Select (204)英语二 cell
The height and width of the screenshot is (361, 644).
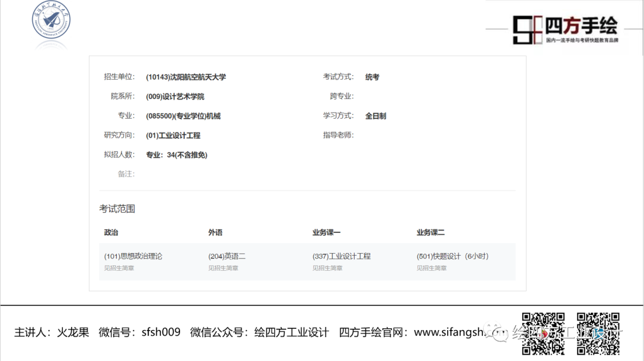pos(227,256)
